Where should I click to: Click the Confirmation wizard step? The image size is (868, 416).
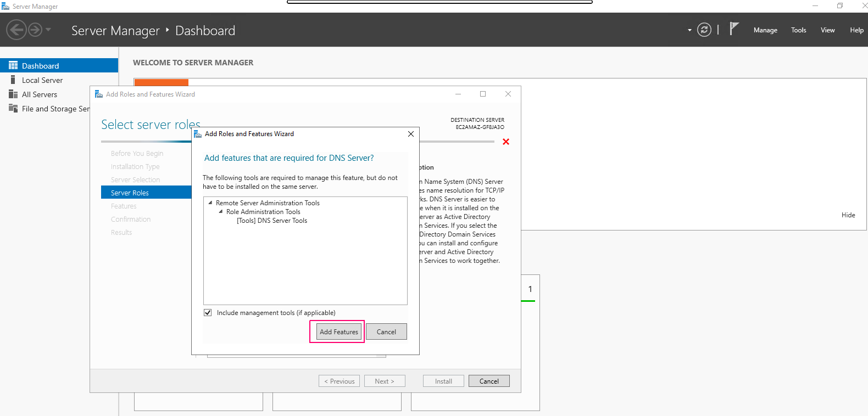click(x=131, y=219)
